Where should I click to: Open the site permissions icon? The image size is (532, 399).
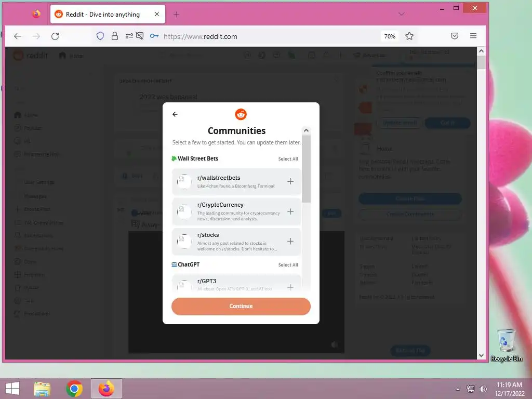(x=129, y=36)
